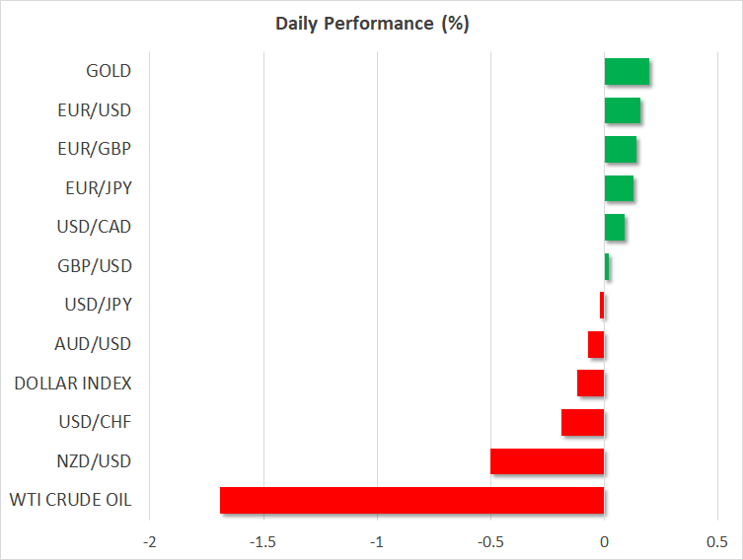The width and height of the screenshot is (743, 560).
Task: Select the DOLLAR INDEX axis label
Action: click(x=73, y=383)
